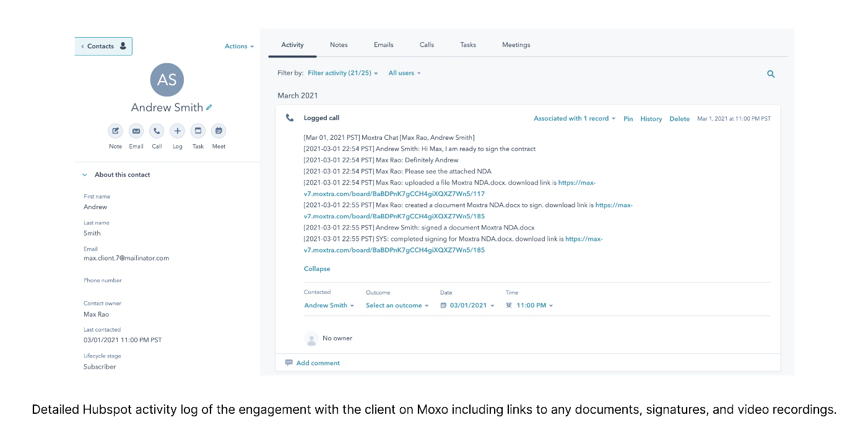Screen dimensions: 868x433
Task: Click the Email envelope icon
Action: (136, 131)
